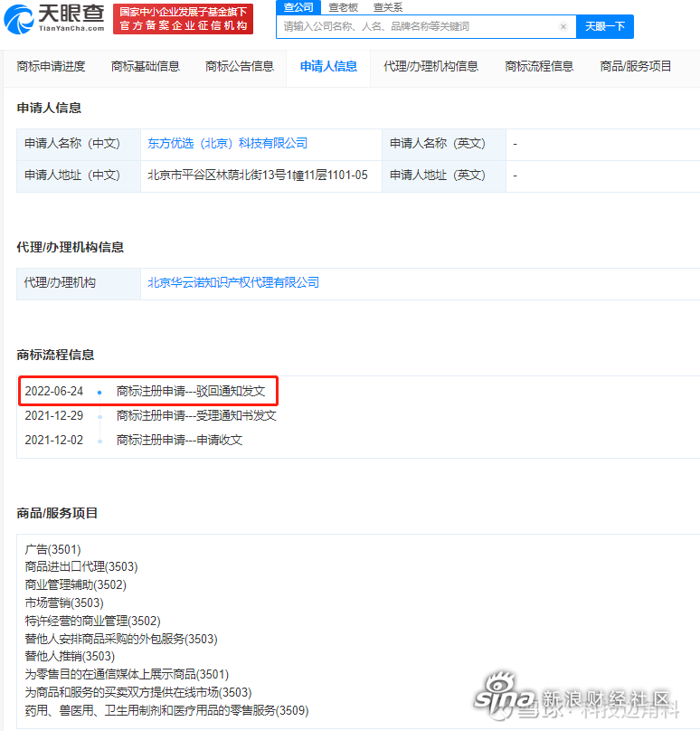
Task: Click the 替他人推销(3503) item
Action: 70,657
